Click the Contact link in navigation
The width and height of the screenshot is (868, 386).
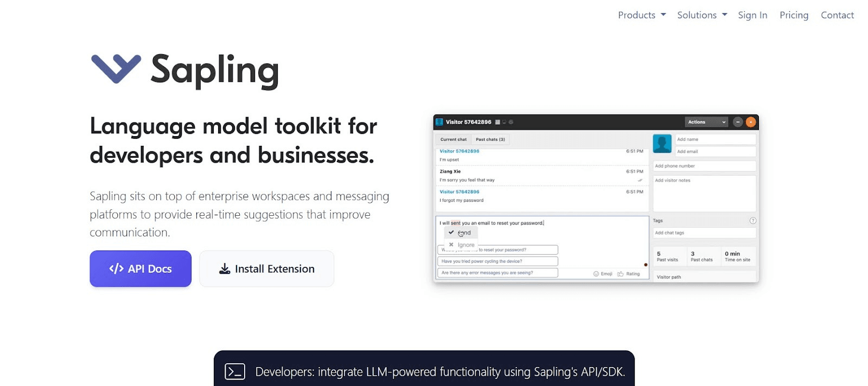pos(837,15)
